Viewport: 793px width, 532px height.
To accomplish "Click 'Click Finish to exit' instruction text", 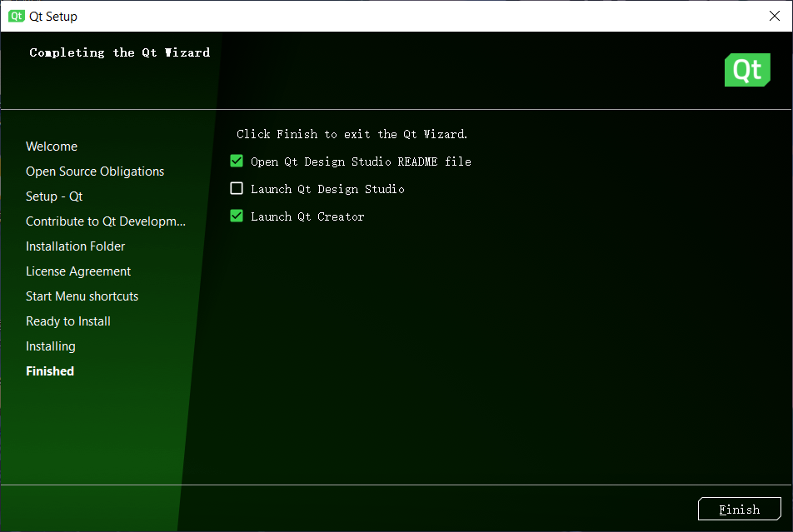I will click(352, 134).
